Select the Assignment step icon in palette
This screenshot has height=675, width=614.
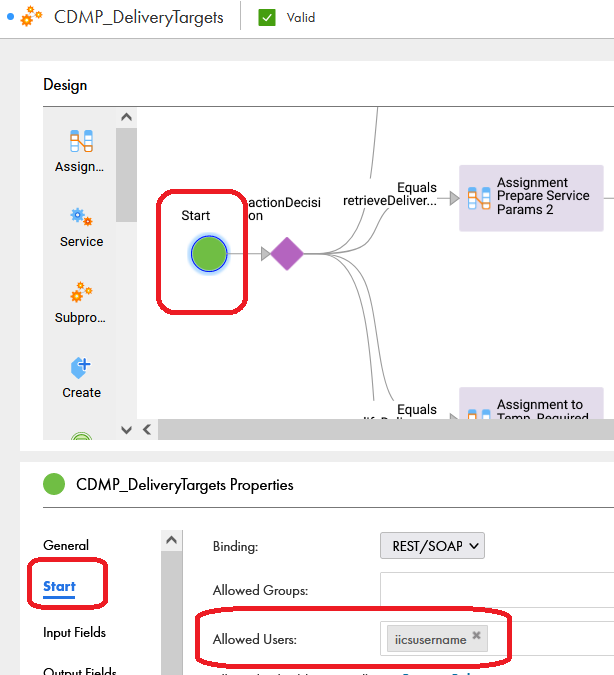coord(81,141)
